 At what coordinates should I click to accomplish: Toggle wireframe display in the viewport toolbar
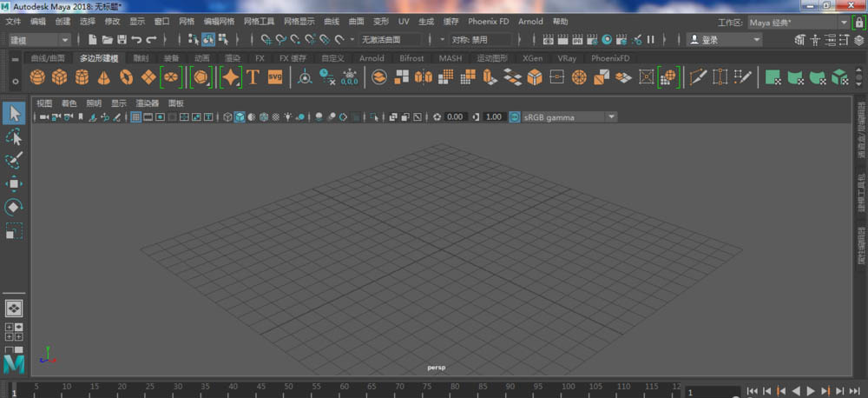coord(227,116)
